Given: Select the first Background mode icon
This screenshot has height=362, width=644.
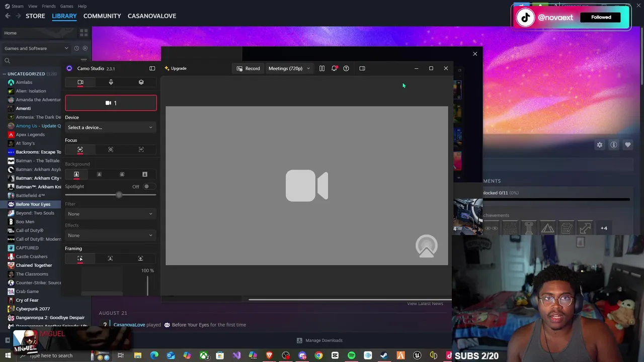Looking at the screenshot, I should pos(76,174).
